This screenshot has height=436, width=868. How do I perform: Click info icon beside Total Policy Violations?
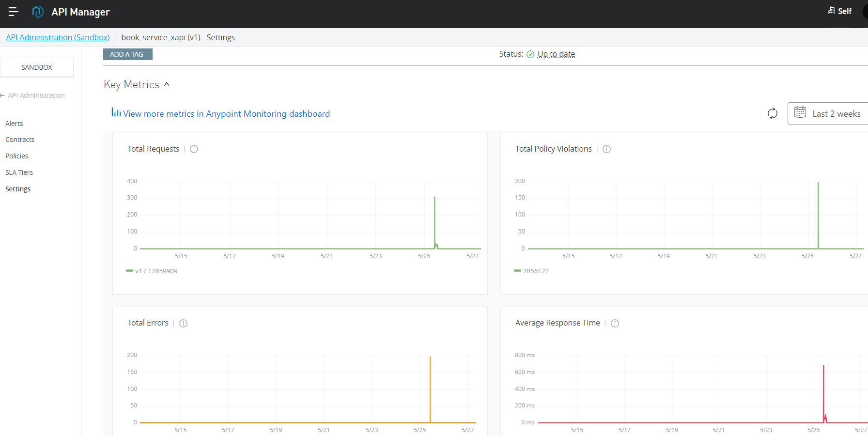point(606,149)
